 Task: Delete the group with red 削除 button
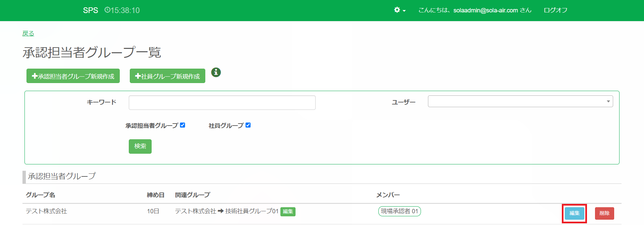point(604,213)
